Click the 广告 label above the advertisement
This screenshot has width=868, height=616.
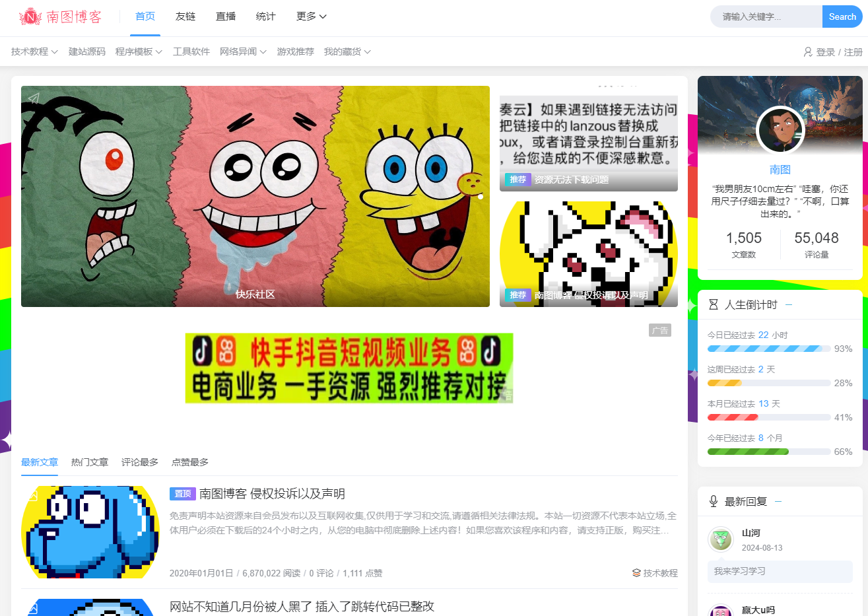click(x=660, y=330)
